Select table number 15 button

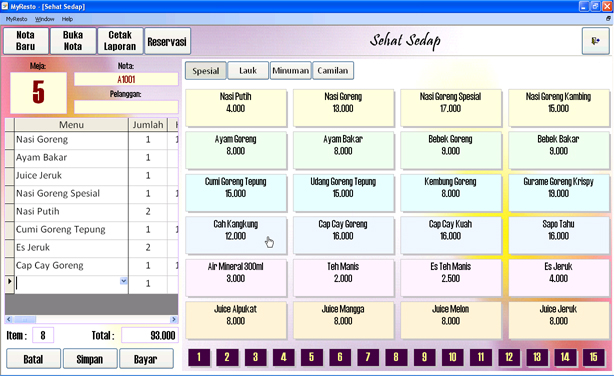click(x=594, y=357)
